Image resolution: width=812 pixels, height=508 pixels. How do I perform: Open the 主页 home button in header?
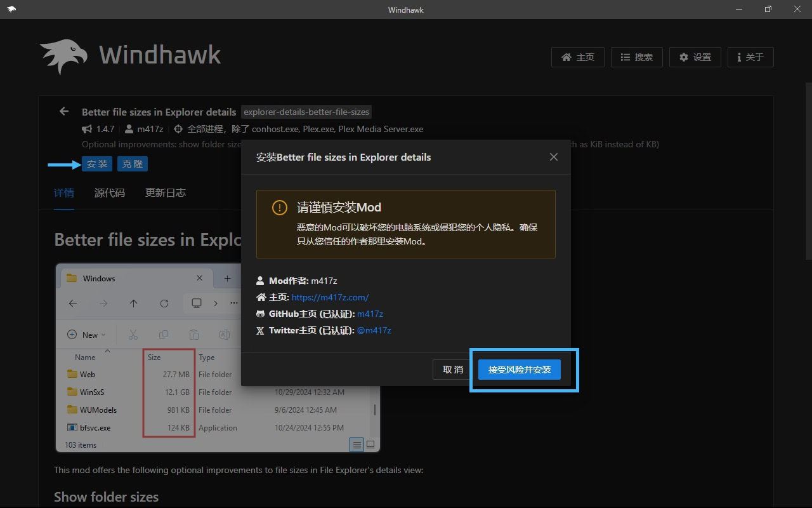(578, 57)
